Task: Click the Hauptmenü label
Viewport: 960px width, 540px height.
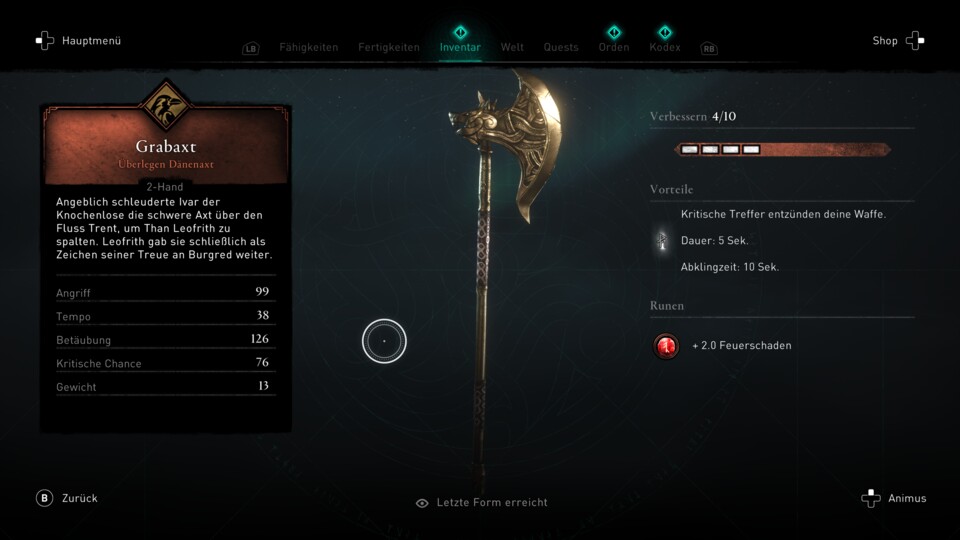Action: (x=91, y=40)
